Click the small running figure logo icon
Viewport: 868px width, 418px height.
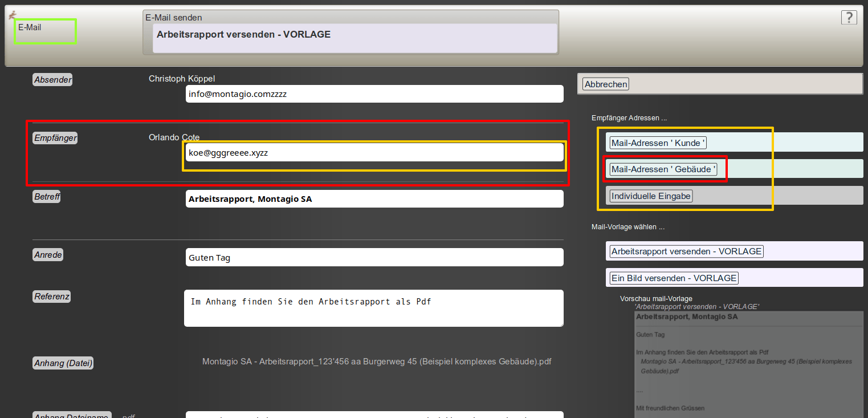(x=12, y=16)
